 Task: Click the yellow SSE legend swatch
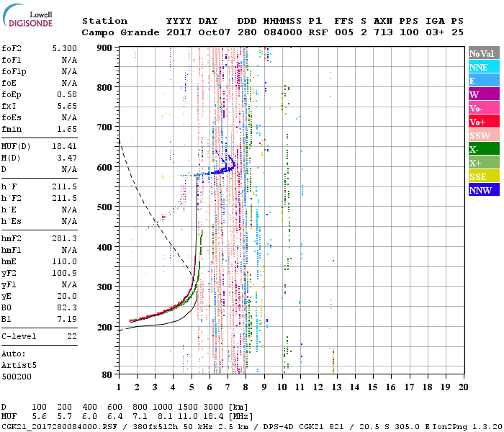[x=482, y=177]
